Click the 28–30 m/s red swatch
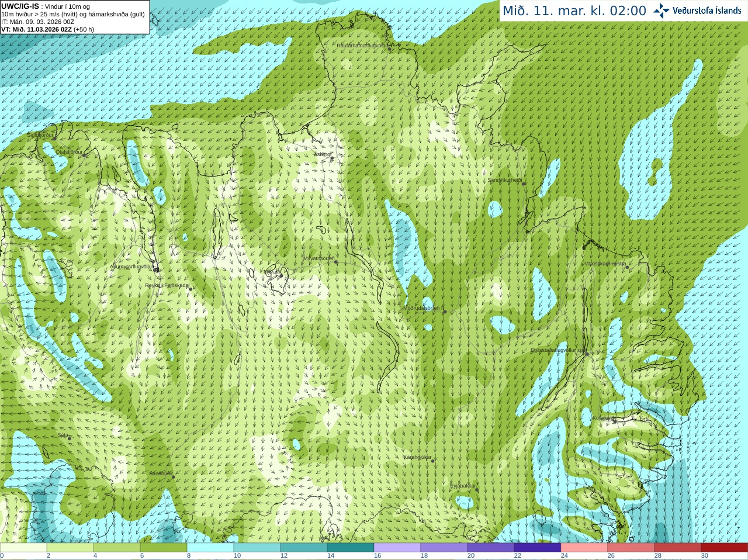This screenshot has height=560, width=748. tap(678, 548)
